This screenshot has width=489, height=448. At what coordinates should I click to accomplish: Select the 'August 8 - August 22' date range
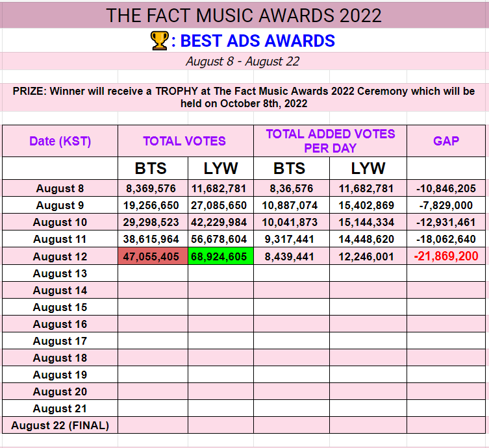pyautogui.click(x=243, y=62)
